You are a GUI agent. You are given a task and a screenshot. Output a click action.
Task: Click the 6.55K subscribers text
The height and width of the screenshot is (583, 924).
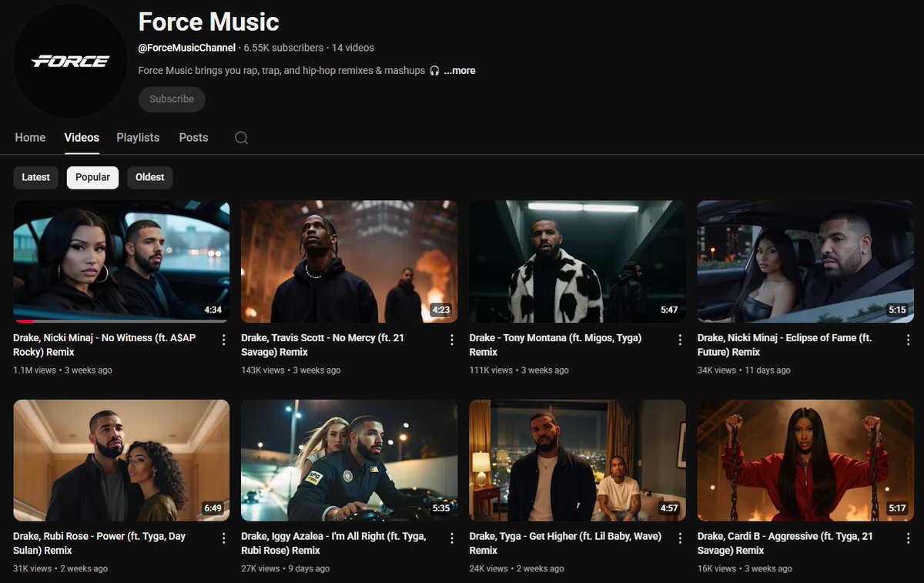[x=283, y=48]
